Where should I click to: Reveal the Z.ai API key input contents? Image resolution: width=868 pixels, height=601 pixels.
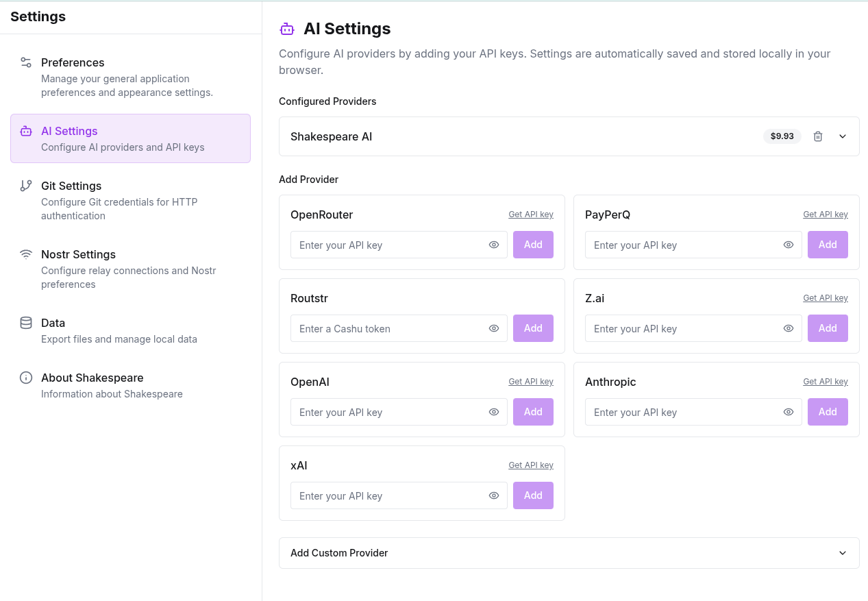coord(788,328)
